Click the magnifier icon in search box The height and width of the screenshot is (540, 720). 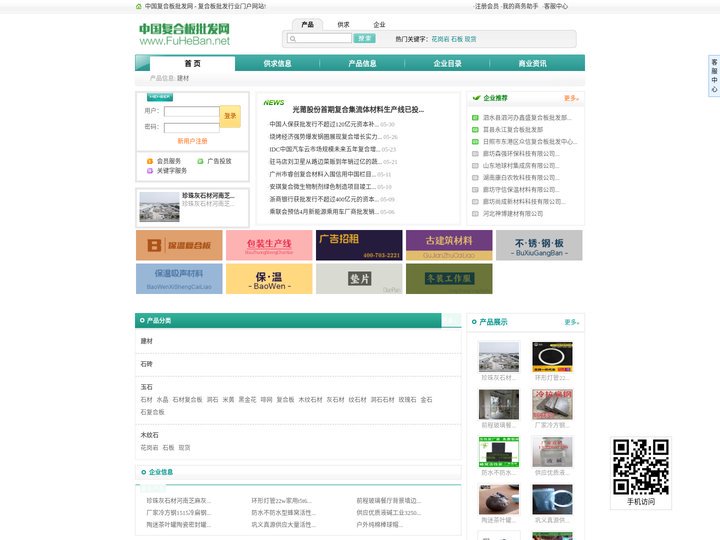tap(292, 39)
